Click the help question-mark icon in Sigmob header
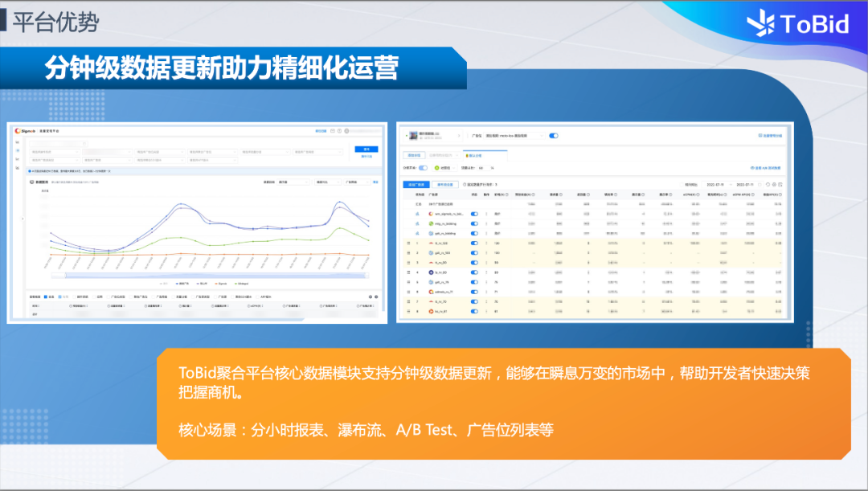 pyautogui.click(x=339, y=131)
